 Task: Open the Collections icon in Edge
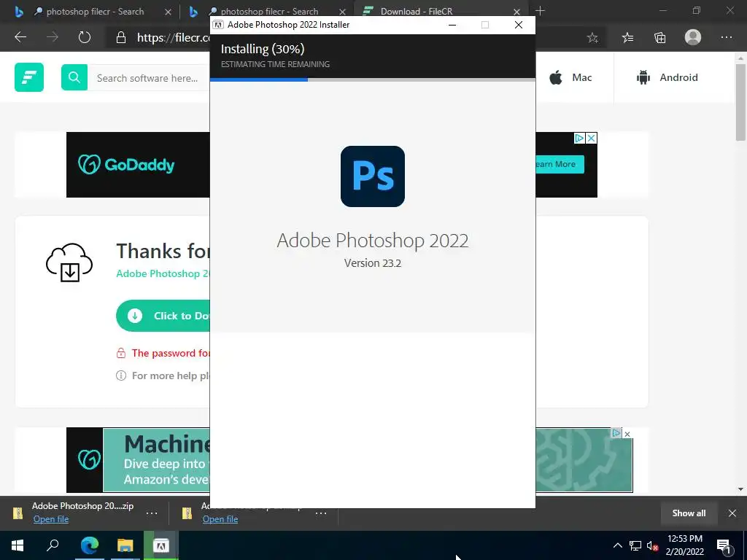click(x=659, y=37)
